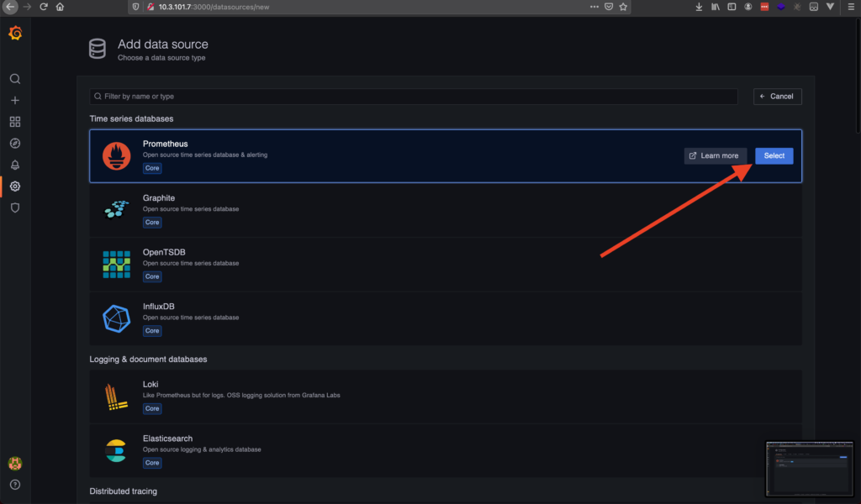The width and height of the screenshot is (861, 504).
Task: Click the page vertical scrollbar
Action: click(857, 76)
